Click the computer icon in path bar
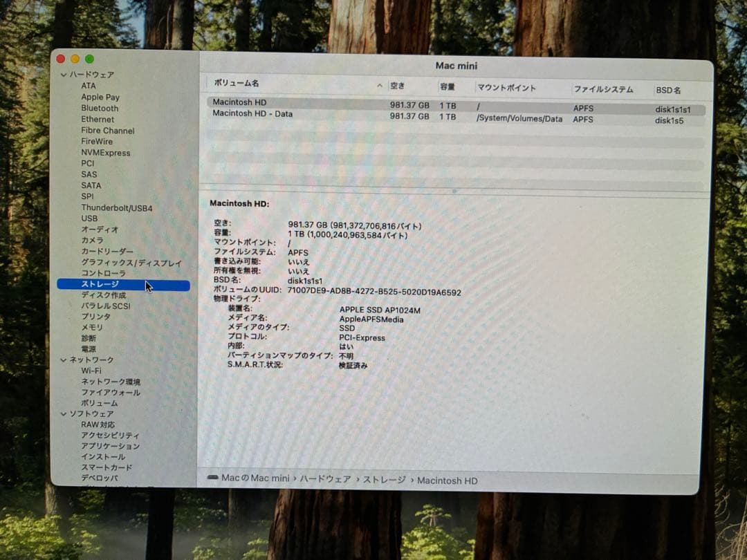Screen dimensions: 747x560 (x=213, y=477)
